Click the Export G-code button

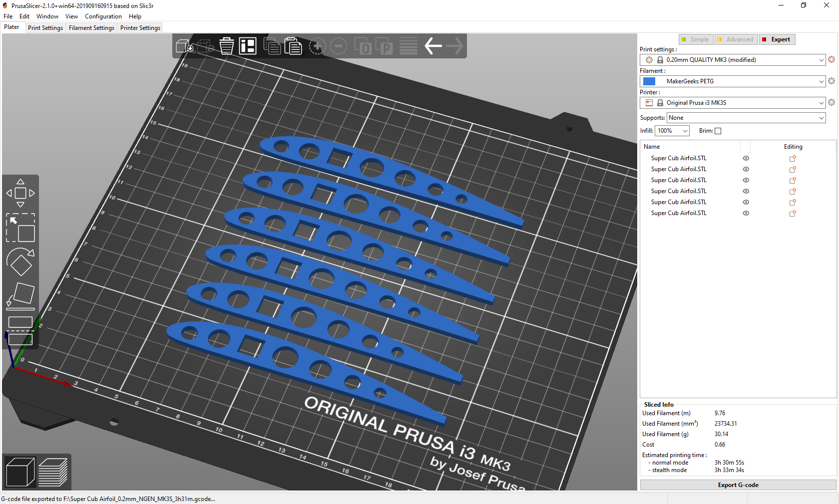pyautogui.click(x=738, y=485)
